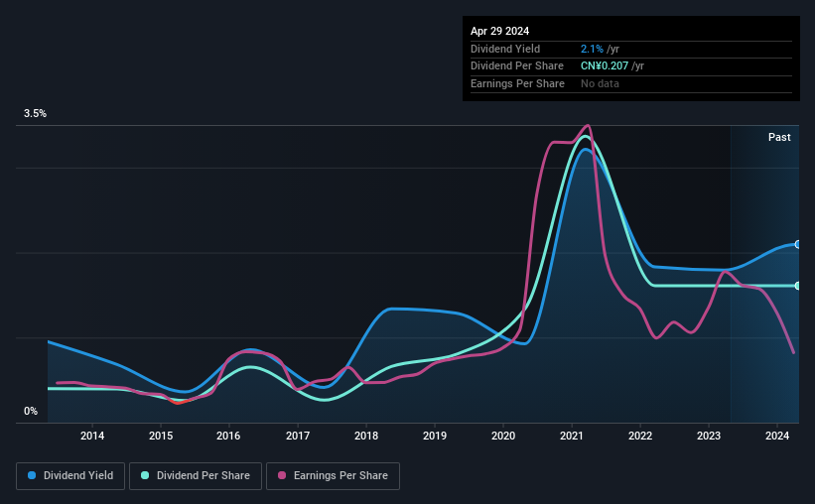The width and height of the screenshot is (815, 504).
Task: Click the teal Dividend Per Share legend dot
Action: click(145, 475)
